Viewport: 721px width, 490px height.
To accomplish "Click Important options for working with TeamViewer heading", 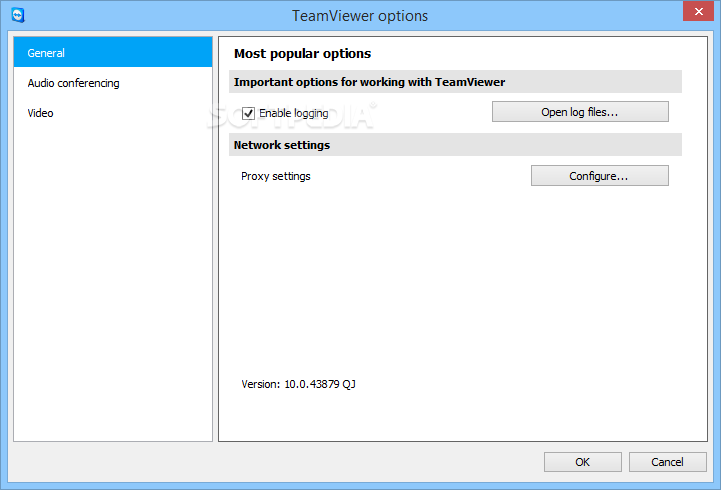I will pyautogui.click(x=369, y=82).
